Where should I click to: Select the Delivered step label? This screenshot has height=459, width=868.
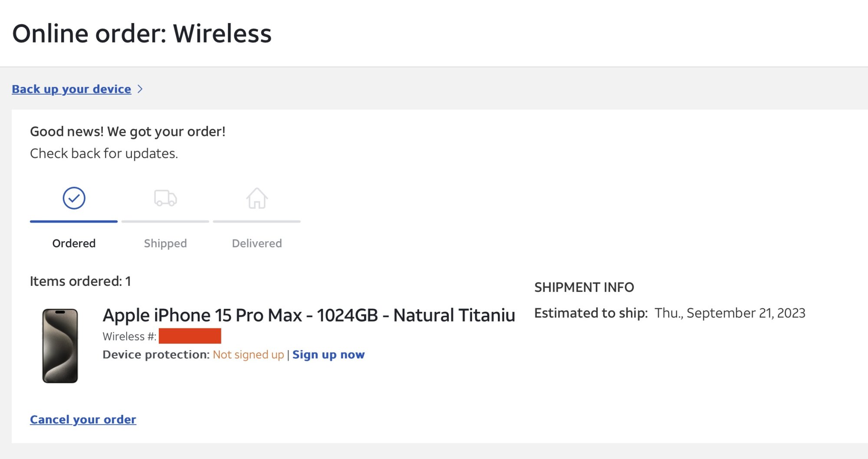tap(257, 243)
